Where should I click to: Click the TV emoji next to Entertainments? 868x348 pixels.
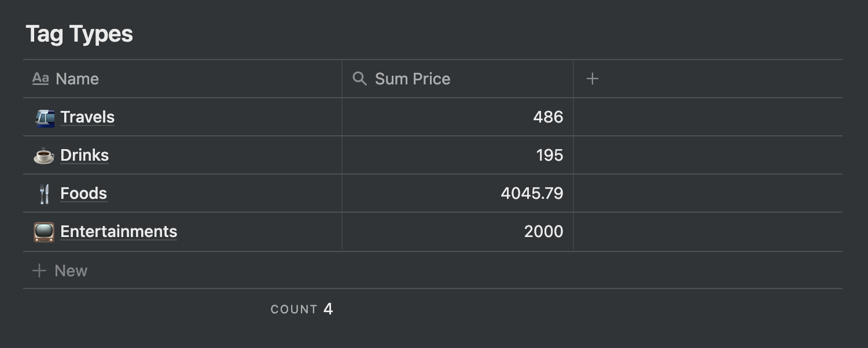[43, 231]
